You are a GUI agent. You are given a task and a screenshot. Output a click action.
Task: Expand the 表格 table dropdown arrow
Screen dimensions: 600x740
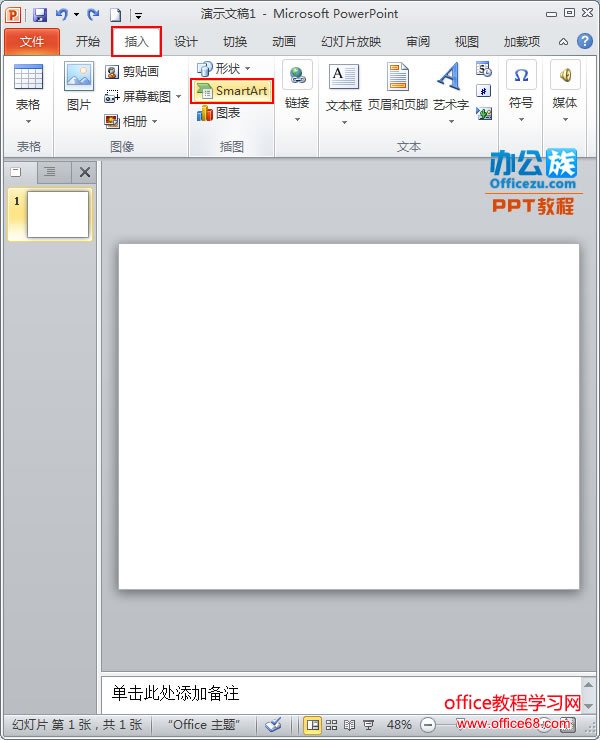pyautogui.click(x=28, y=121)
